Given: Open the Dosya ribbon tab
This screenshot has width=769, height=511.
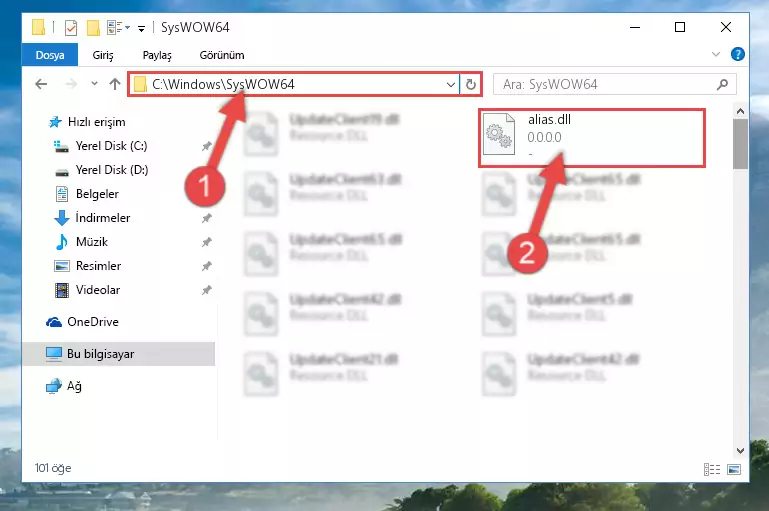Looking at the screenshot, I should pos(50,55).
